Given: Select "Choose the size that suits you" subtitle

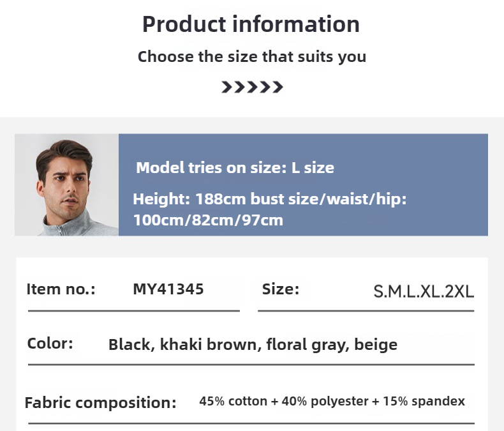Looking at the screenshot, I should tap(252, 56).
